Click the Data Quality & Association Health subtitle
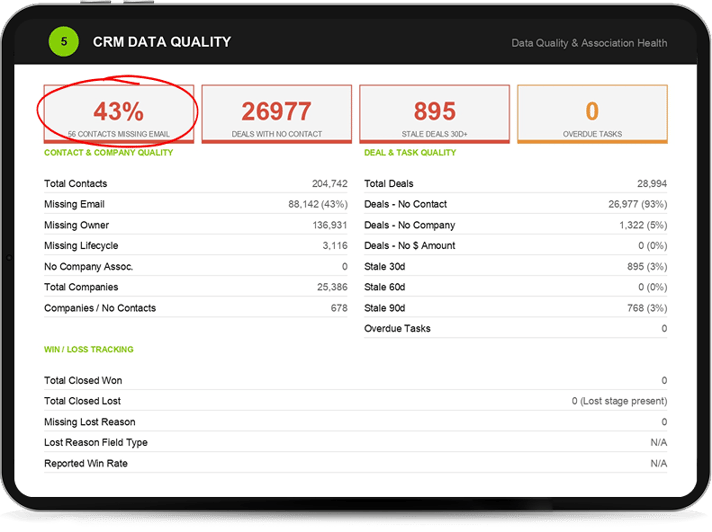The width and height of the screenshot is (712, 532). click(x=589, y=43)
